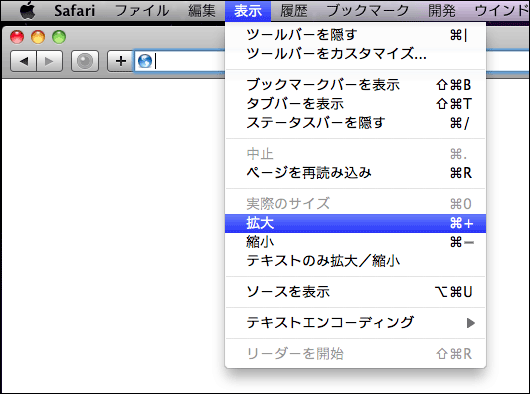Screen dimensions: 530x394
Task: Click the Safari back arrow button
Action: pyautogui.click(x=23, y=61)
